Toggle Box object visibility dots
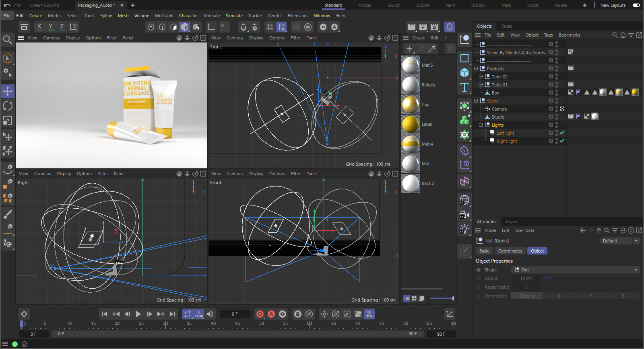This screenshot has width=644, height=349. (557, 92)
